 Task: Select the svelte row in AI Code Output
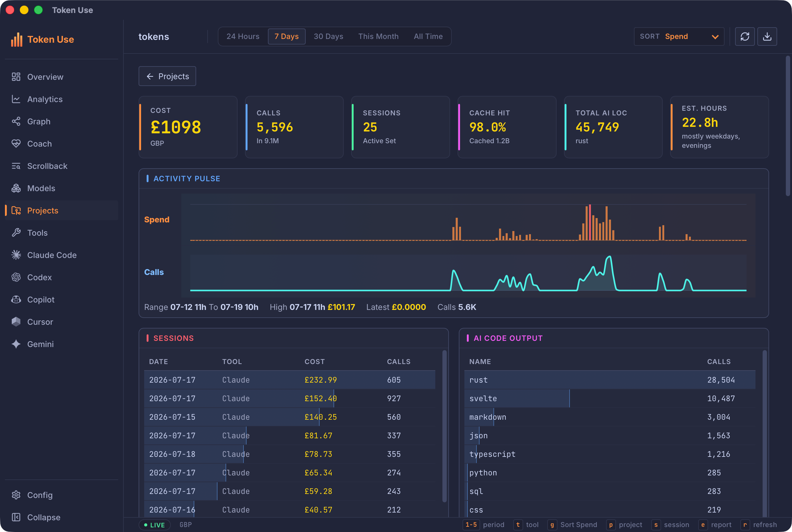[x=610, y=398]
